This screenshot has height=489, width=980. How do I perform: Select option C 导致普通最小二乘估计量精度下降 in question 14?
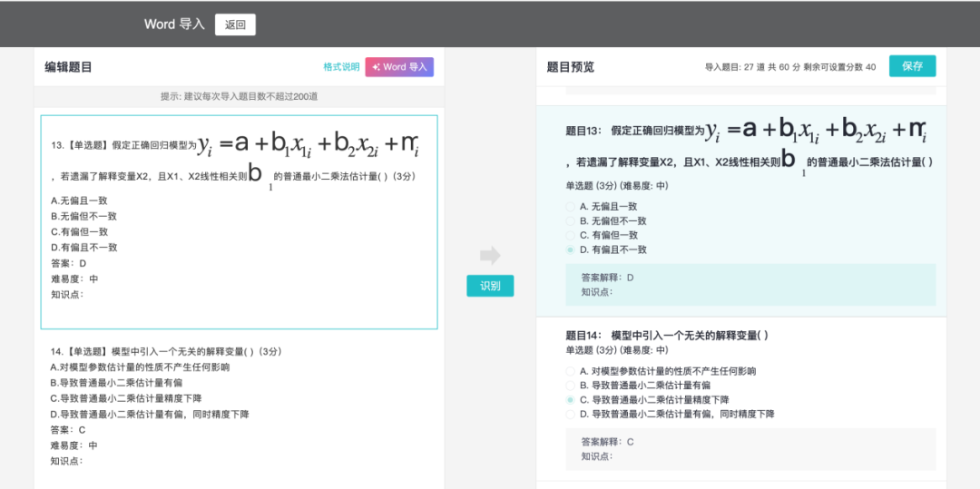(571, 400)
